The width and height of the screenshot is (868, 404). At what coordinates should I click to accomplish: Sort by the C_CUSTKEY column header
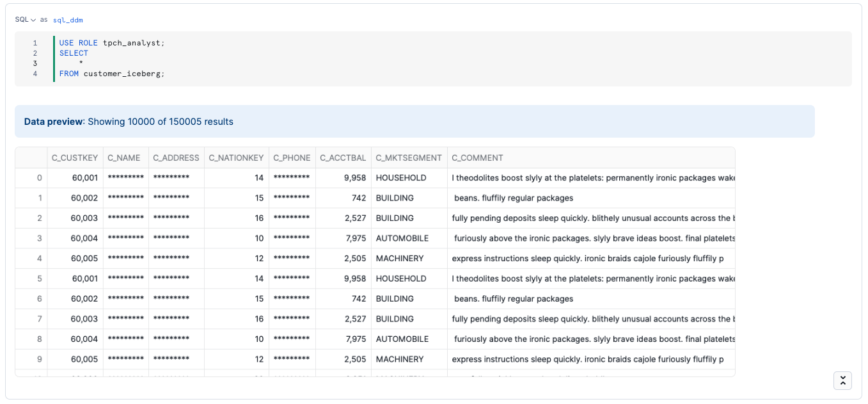click(75, 158)
